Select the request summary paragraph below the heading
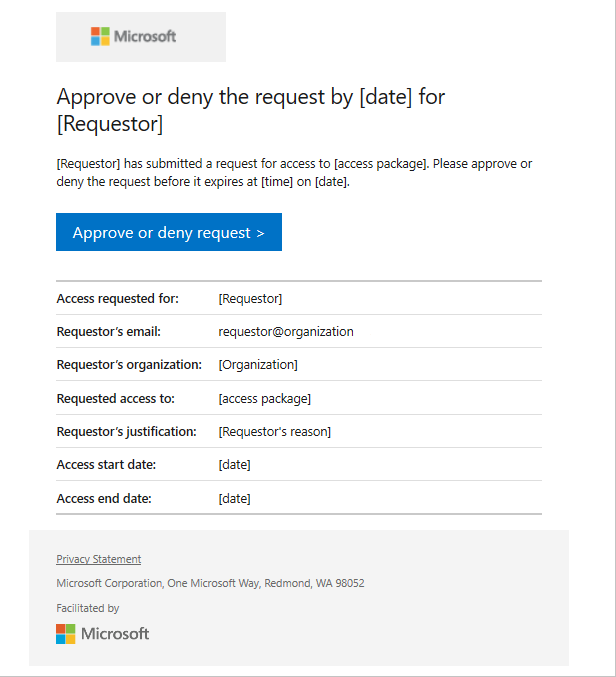The image size is (616, 677). (x=294, y=172)
